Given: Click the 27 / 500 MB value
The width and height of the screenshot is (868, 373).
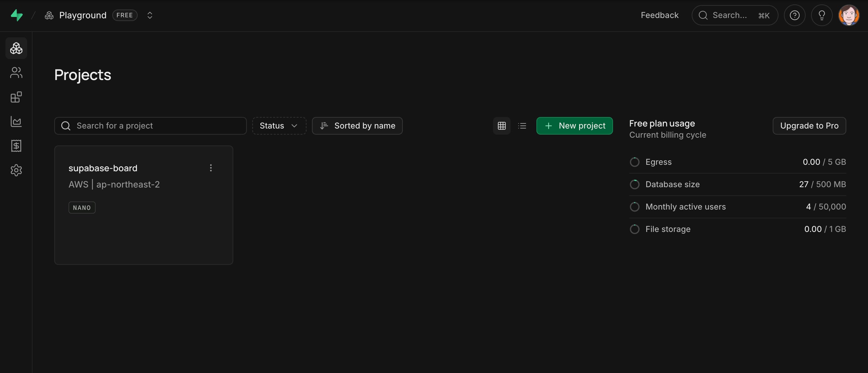Looking at the screenshot, I should coord(823,184).
